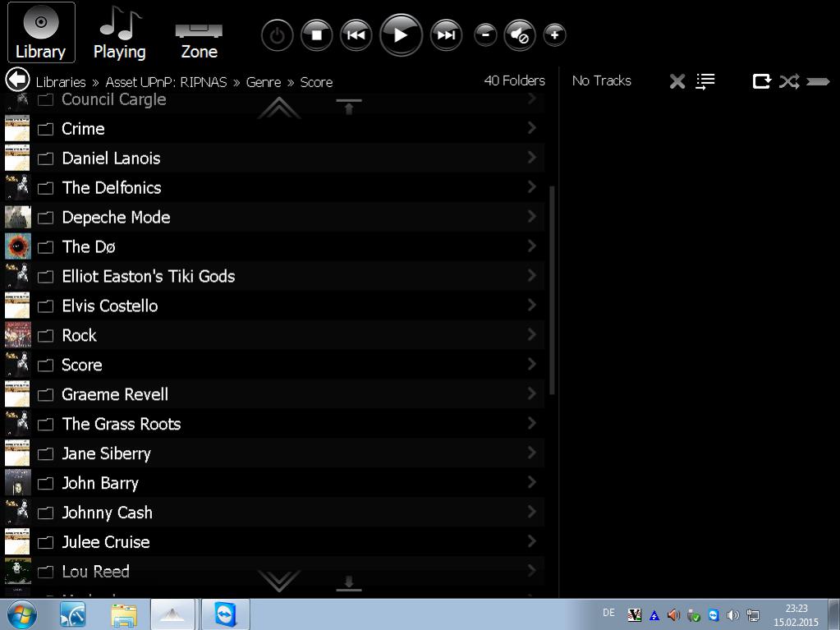Increase volume with the plus button
Image resolution: width=840 pixels, height=630 pixels.
pyautogui.click(x=555, y=34)
